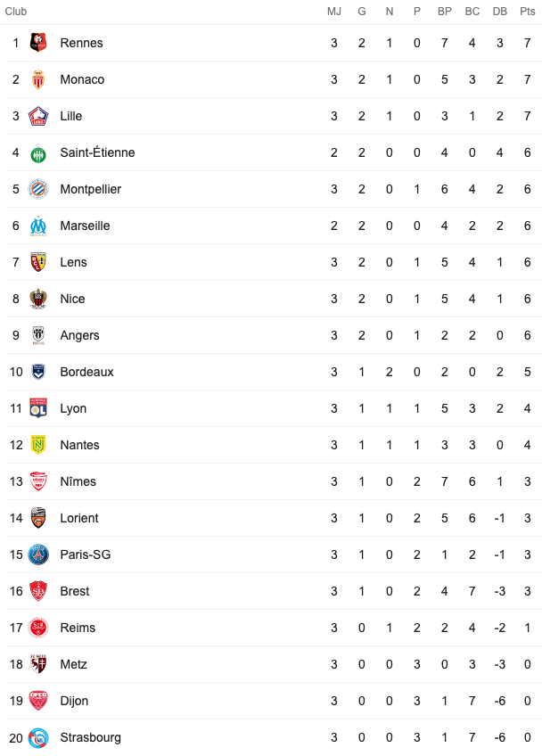542x756 pixels.
Task: Click the Strasbourg club logo
Action: pyautogui.click(x=38, y=737)
